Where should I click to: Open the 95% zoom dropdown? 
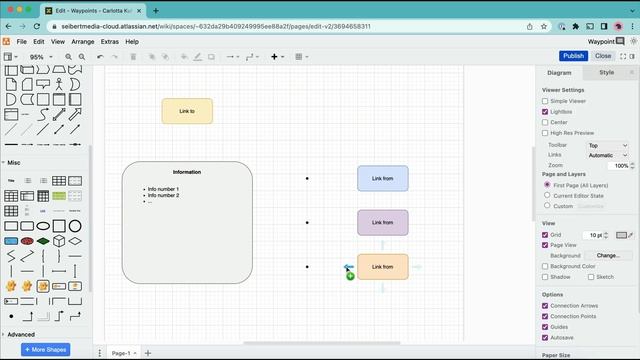coord(41,57)
